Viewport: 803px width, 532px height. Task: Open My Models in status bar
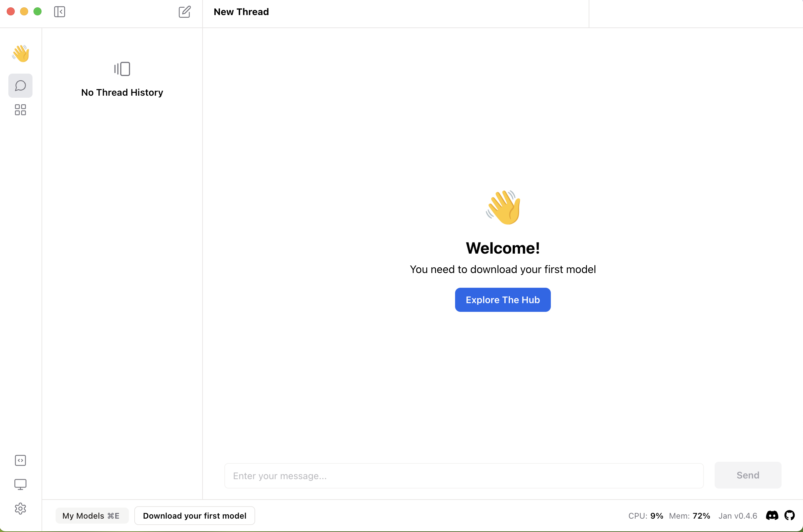pos(91,516)
